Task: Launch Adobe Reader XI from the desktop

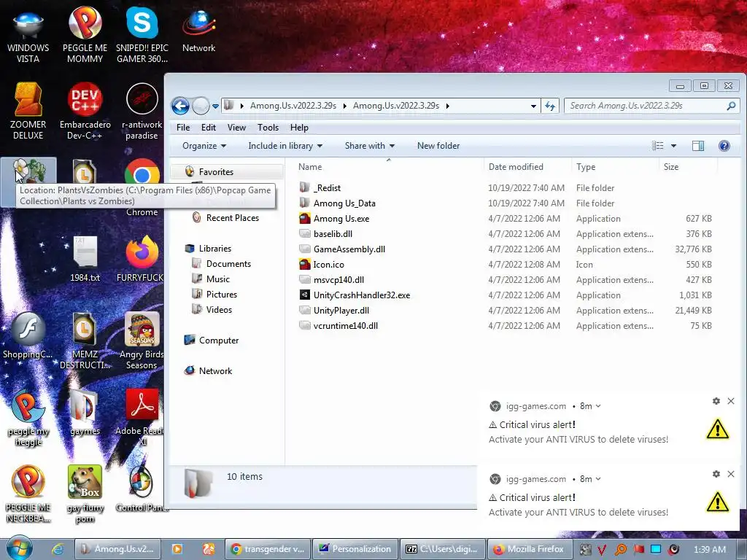Action: [142, 418]
